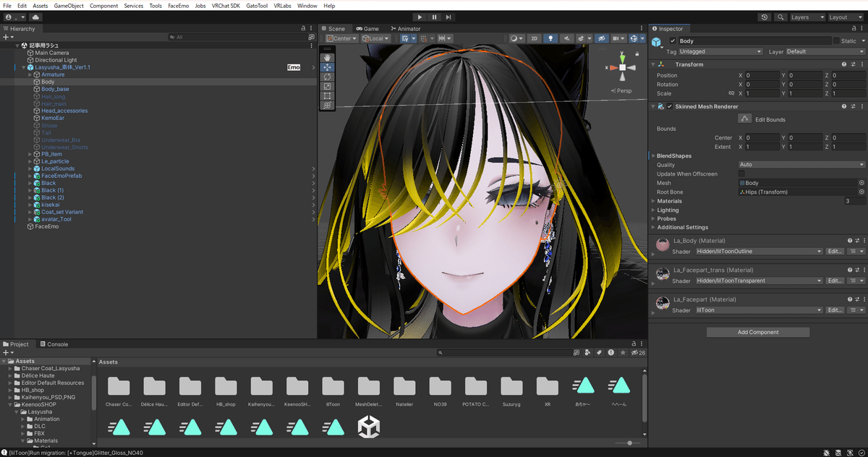Pick Root Bone with object picker circle
The height and width of the screenshot is (457, 868).
(x=861, y=192)
